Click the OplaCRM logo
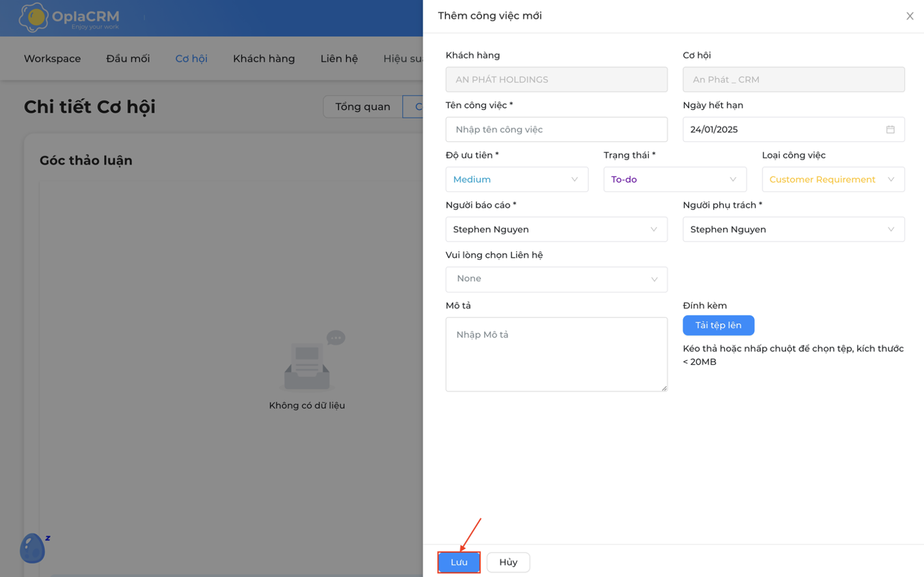The width and height of the screenshot is (924, 577). (x=69, y=18)
